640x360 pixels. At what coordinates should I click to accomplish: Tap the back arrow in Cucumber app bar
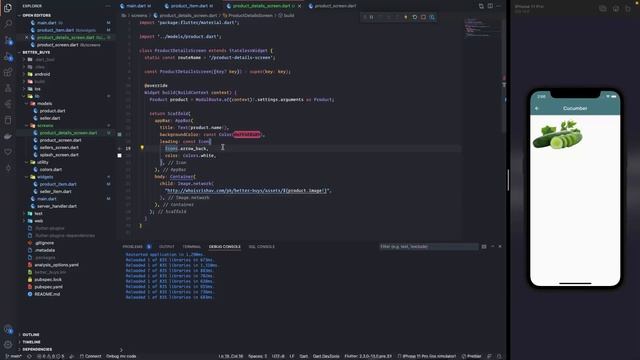(537, 109)
